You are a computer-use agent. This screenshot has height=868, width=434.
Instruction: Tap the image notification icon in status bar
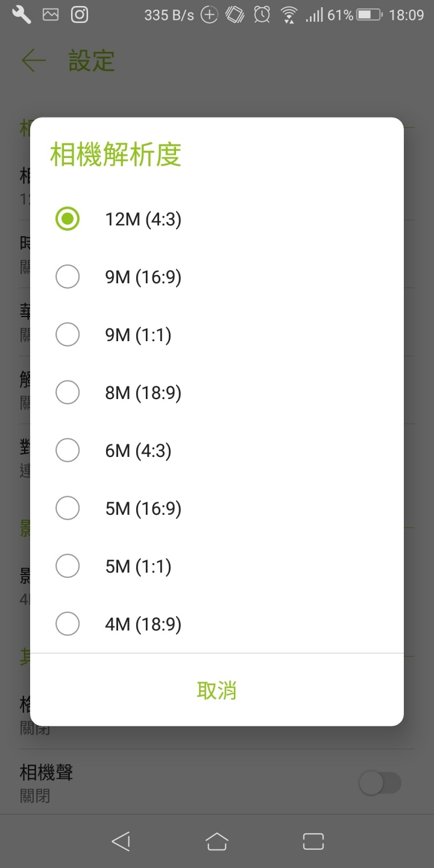pyautogui.click(x=51, y=15)
